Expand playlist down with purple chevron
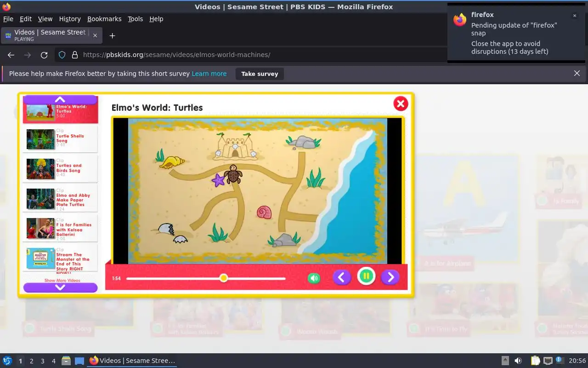This screenshot has width=588, height=368. tap(60, 287)
